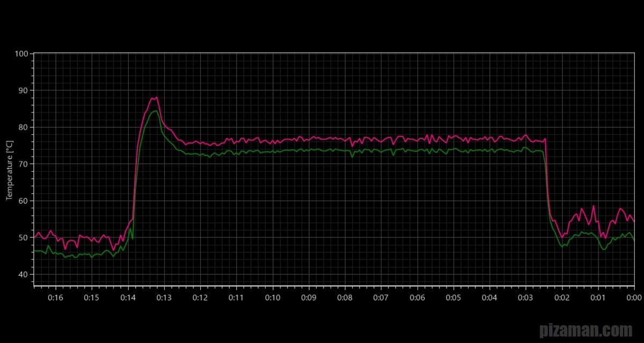
Task: Select the 60 temperature axis label
Action: coord(24,201)
